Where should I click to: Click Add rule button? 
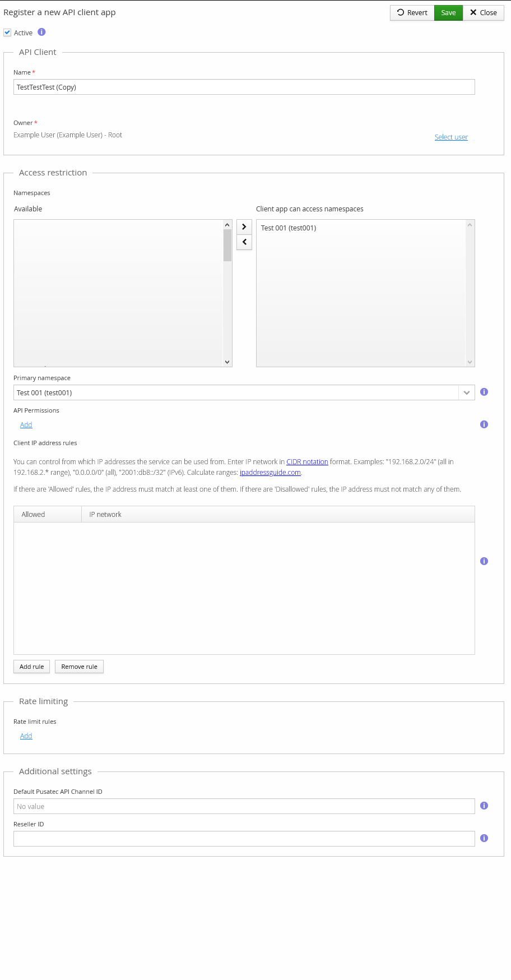(x=32, y=667)
